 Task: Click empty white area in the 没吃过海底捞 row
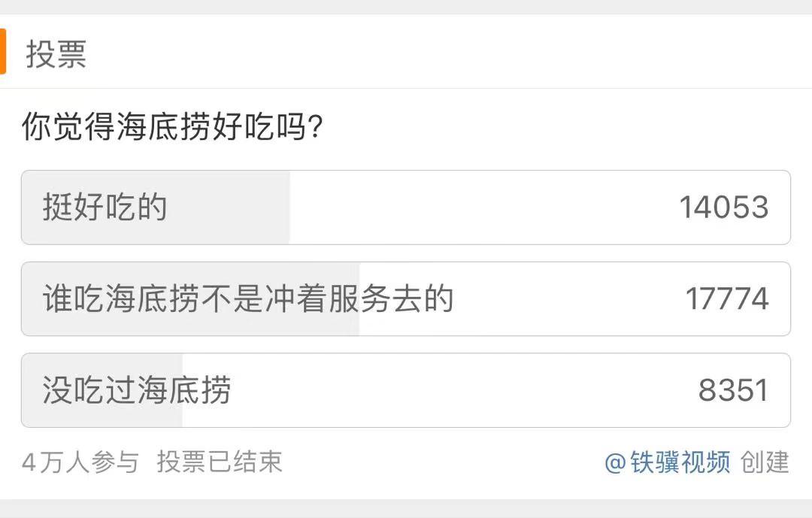[451, 391]
